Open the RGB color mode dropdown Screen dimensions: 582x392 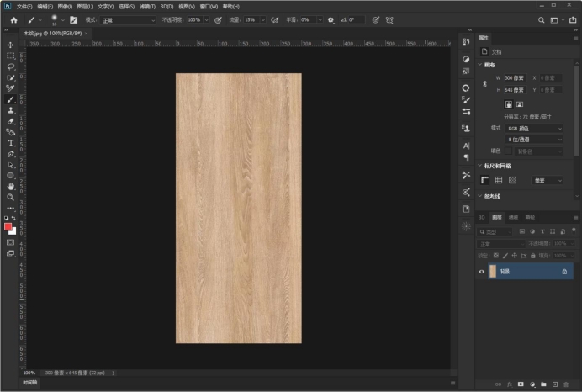[x=534, y=129]
